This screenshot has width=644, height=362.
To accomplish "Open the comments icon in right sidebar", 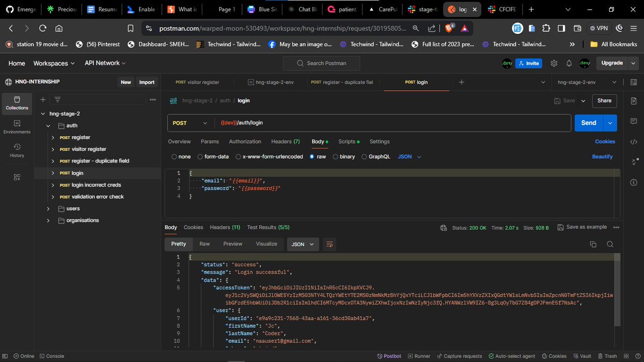I will tap(634, 121).
